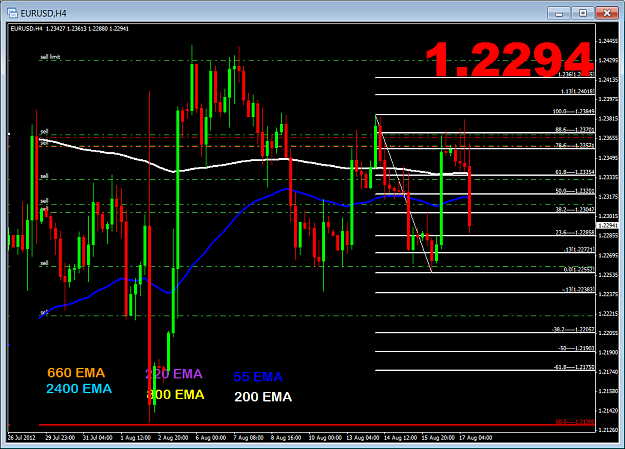This screenshot has height=449, width=625.
Task: Select the diagonal white Fibonacci trend line
Action: pyautogui.click(x=404, y=194)
